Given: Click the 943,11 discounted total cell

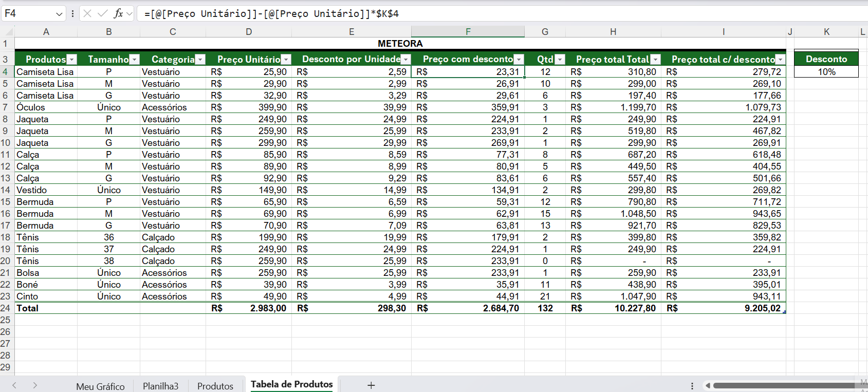Looking at the screenshot, I should point(724,296).
